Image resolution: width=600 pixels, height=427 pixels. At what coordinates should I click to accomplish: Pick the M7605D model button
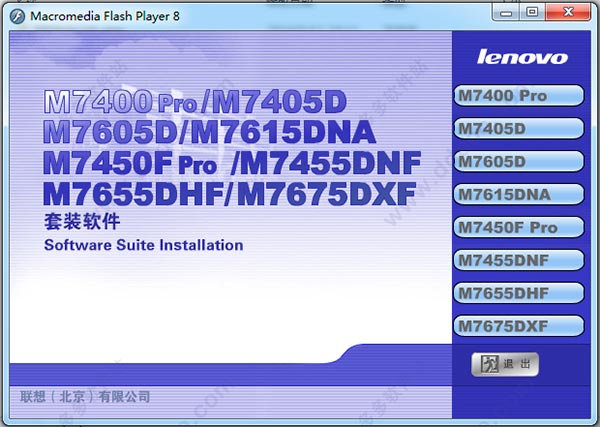point(519,161)
